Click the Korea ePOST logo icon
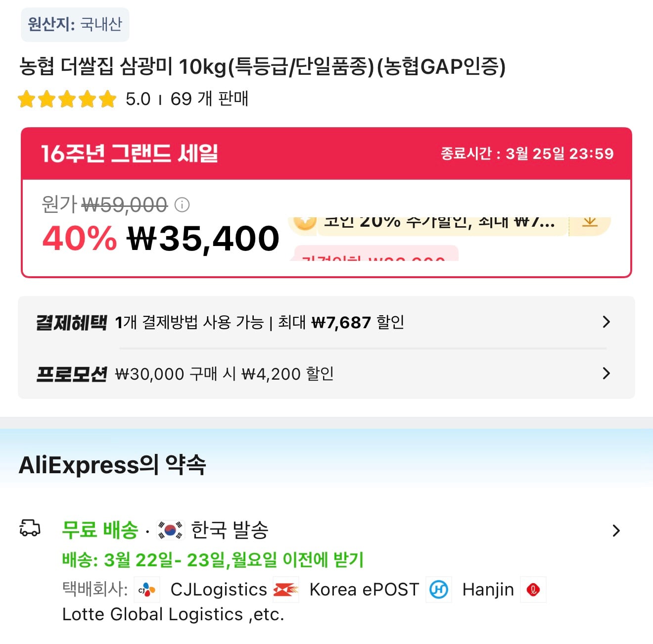653x644 pixels. (x=286, y=590)
